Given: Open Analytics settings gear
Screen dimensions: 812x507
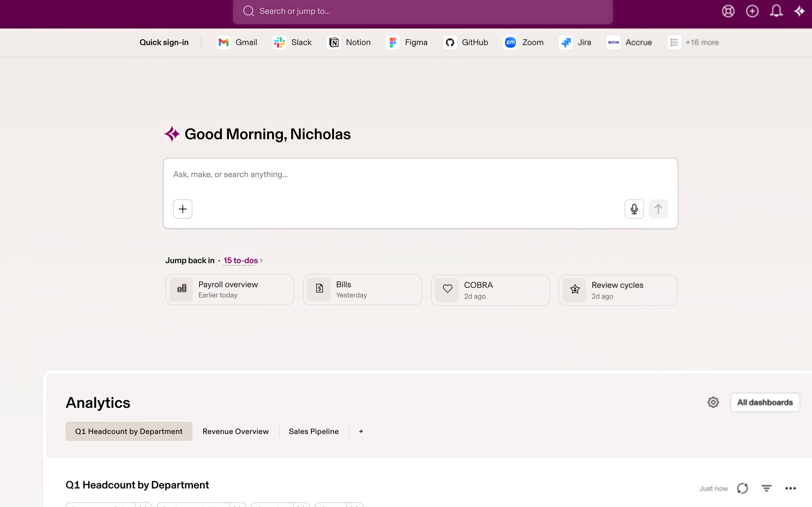Looking at the screenshot, I should pos(713,402).
